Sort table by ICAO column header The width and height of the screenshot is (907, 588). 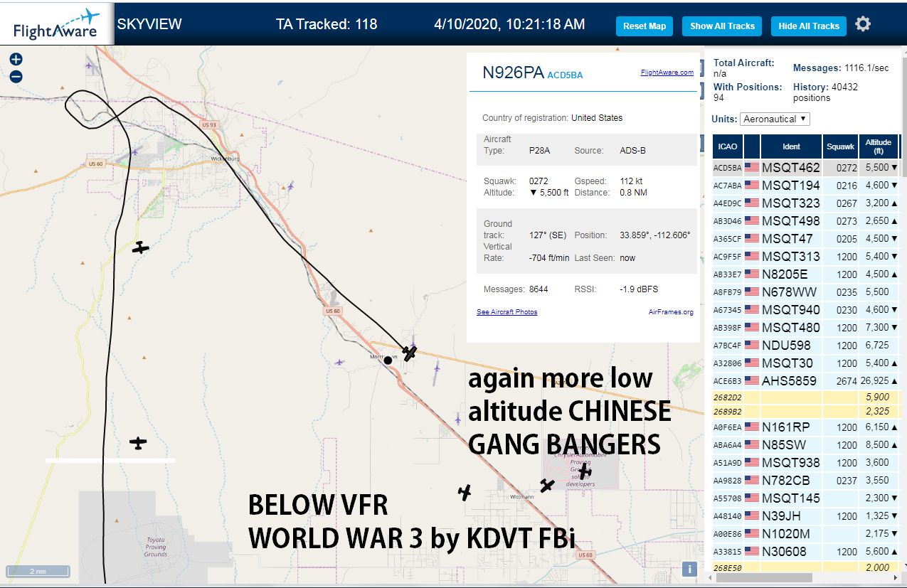728,146
